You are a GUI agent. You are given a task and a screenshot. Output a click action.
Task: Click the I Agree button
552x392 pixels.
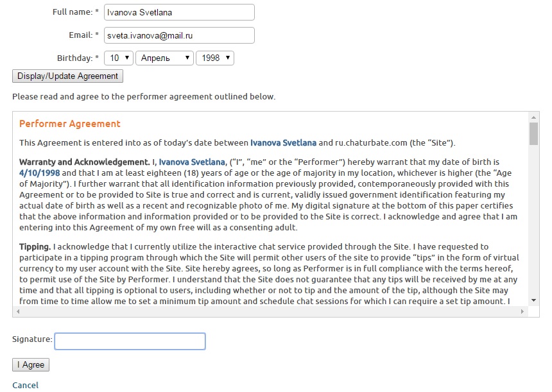pyautogui.click(x=31, y=364)
